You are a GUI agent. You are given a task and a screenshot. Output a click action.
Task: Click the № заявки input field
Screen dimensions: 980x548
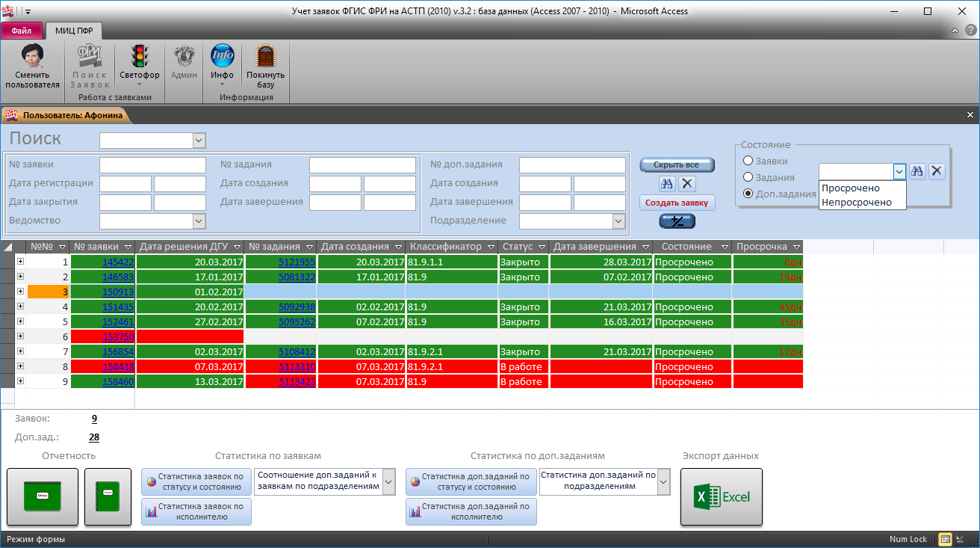point(152,164)
